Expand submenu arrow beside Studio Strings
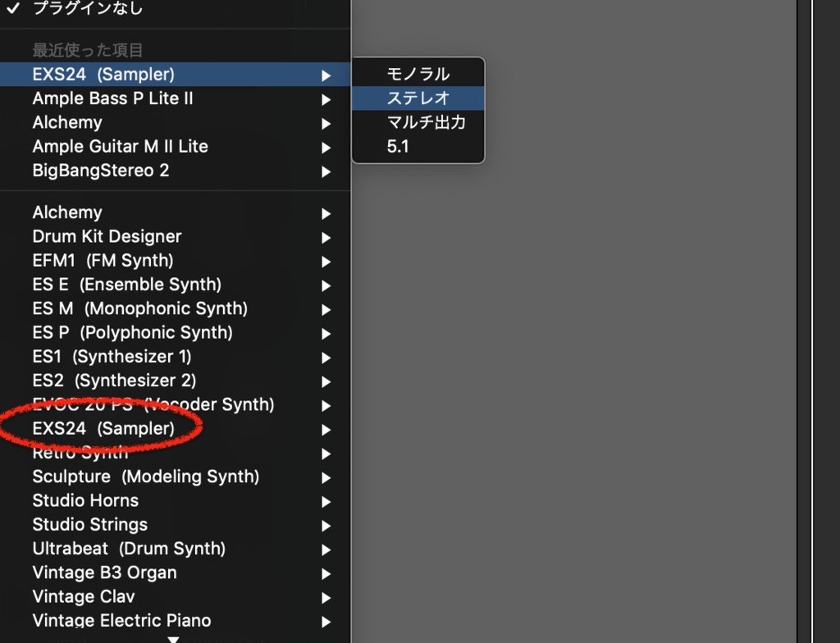 (x=326, y=527)
